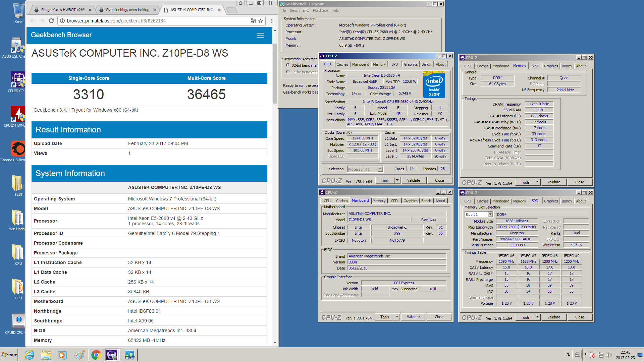
Task: Click the taskbar clock showing 22:45
Action: [625, 355]
